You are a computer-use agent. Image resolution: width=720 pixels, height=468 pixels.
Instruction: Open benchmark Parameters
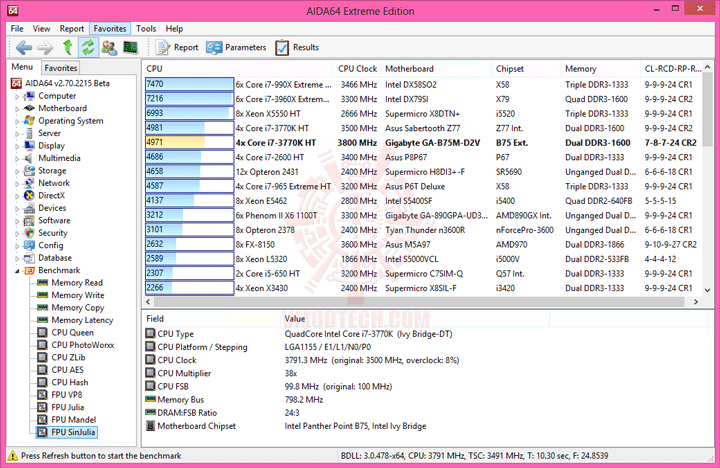click(x=236, y=47)
